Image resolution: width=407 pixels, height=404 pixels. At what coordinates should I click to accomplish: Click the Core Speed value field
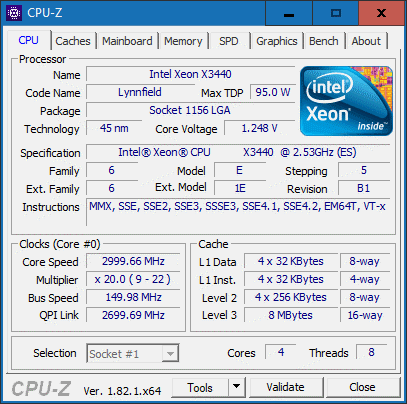pos(133,261)
